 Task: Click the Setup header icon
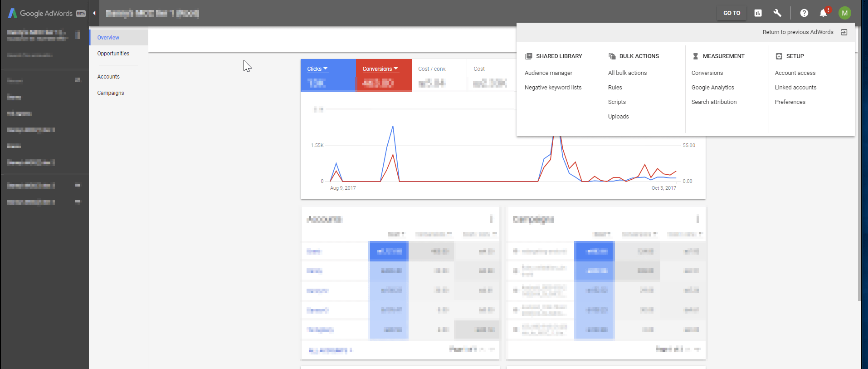coord(779,56)
